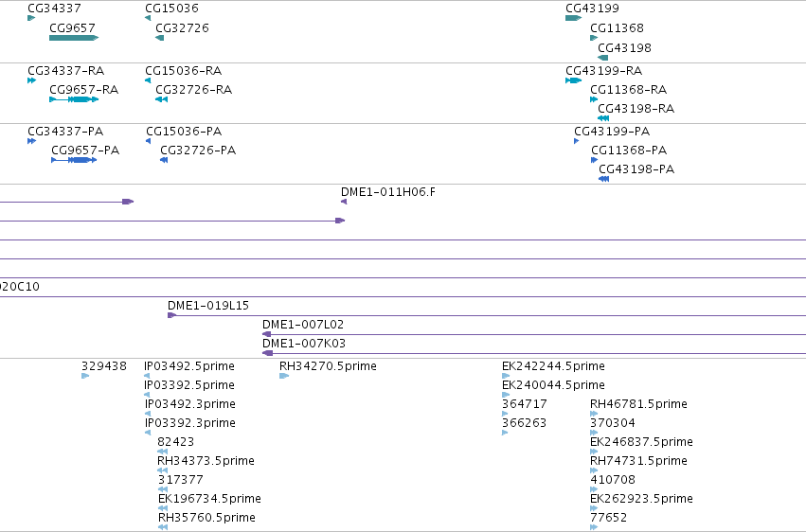
Task: Select EST label 366263
Action: pyautogui.click(x=525, y=423)
